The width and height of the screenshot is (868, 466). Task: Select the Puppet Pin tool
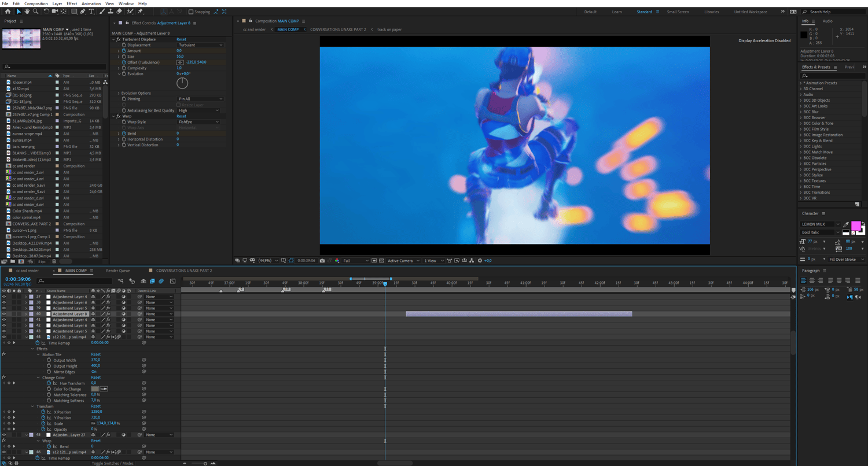[x=140, y=12]
